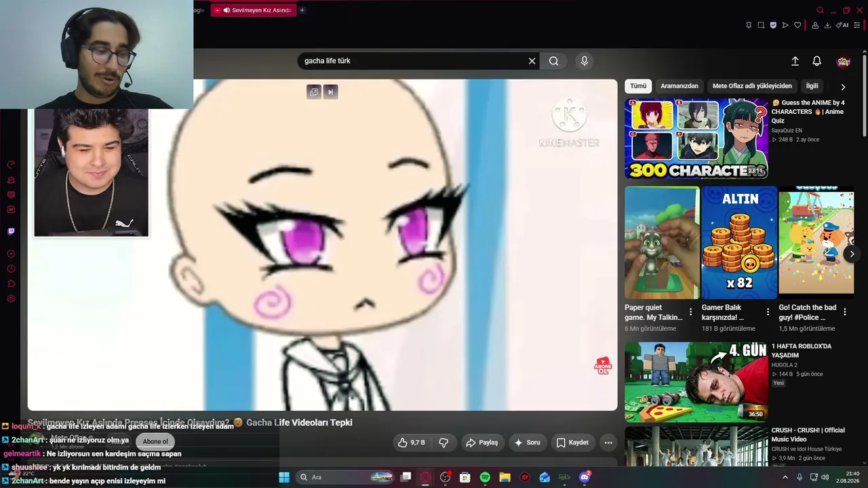Click the upload video icon in the YouTube header
This screenshot has width=868, height=488.
795,61
